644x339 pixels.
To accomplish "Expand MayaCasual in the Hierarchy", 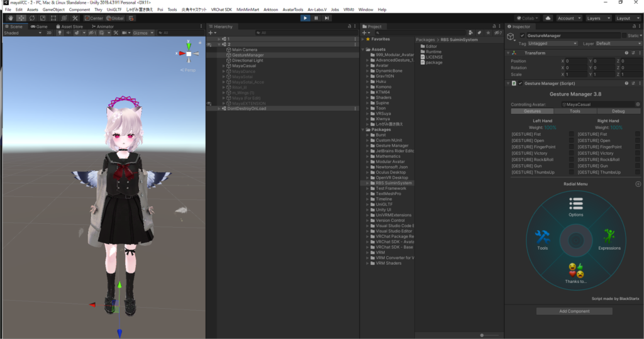I will [224, 66].
